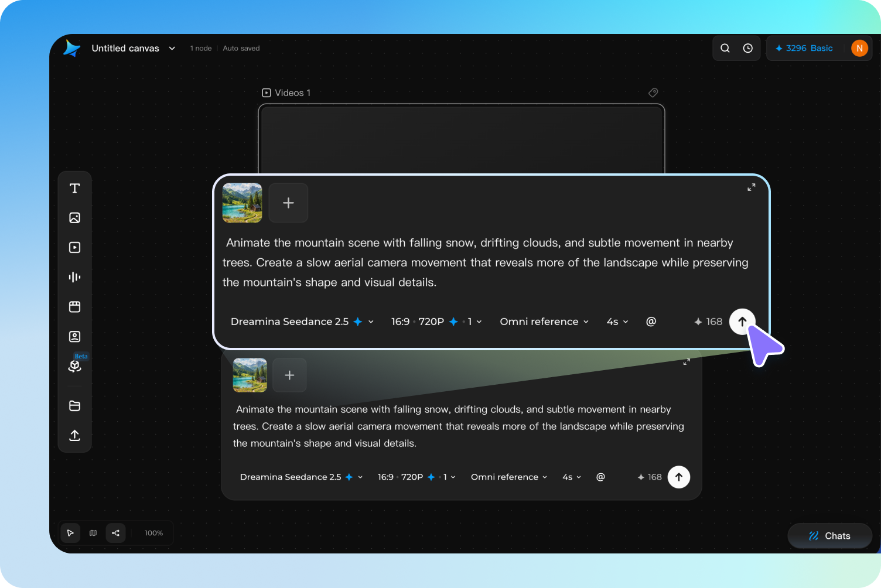
Task: Open the portrait avatar tool in the left toolbar
Action: (74, 337)
